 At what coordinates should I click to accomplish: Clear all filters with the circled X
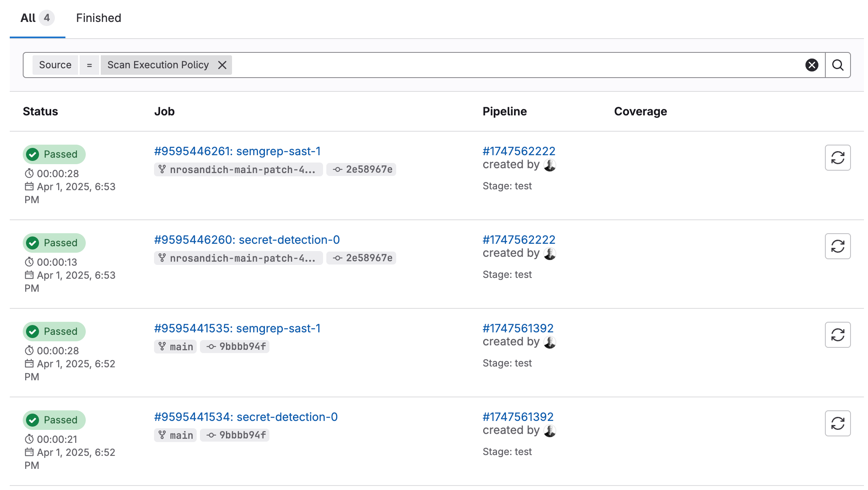click(x=812, y=65)
